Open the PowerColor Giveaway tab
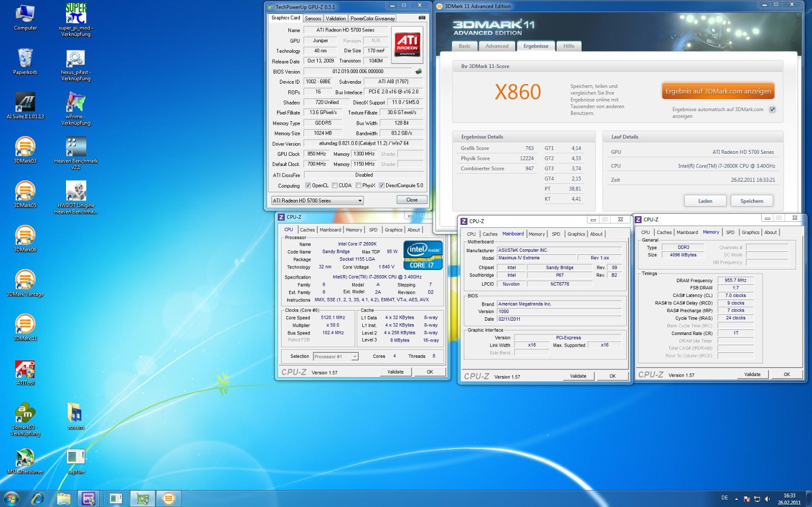The image size is (812, 507). 373,18
